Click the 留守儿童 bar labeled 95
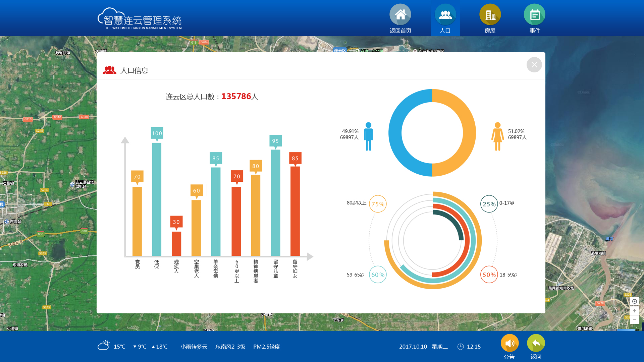Screen dimensions: 644x362 pyautogui.click(x=275, y=203)
